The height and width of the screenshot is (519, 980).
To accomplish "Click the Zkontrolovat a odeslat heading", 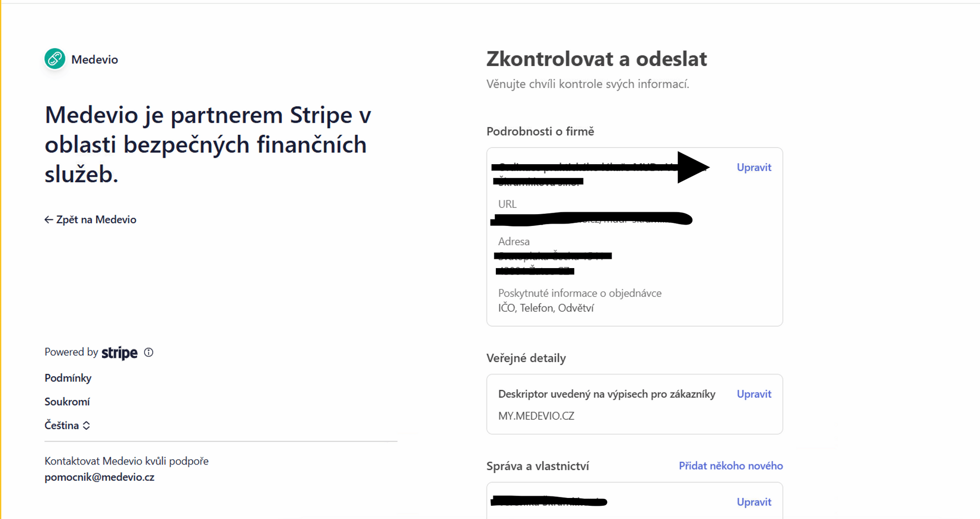I will point(596,59).
